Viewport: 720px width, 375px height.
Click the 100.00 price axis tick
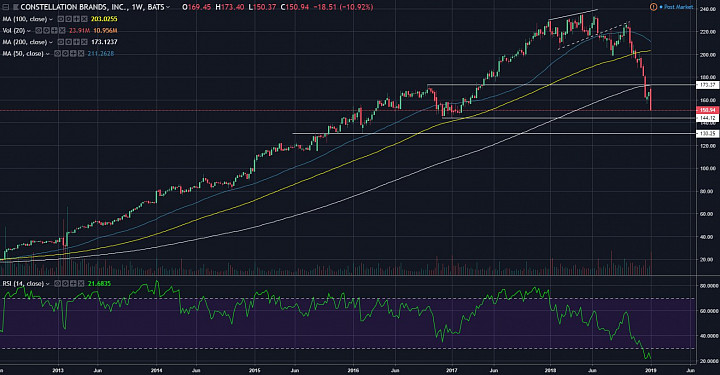pos(708,168)
